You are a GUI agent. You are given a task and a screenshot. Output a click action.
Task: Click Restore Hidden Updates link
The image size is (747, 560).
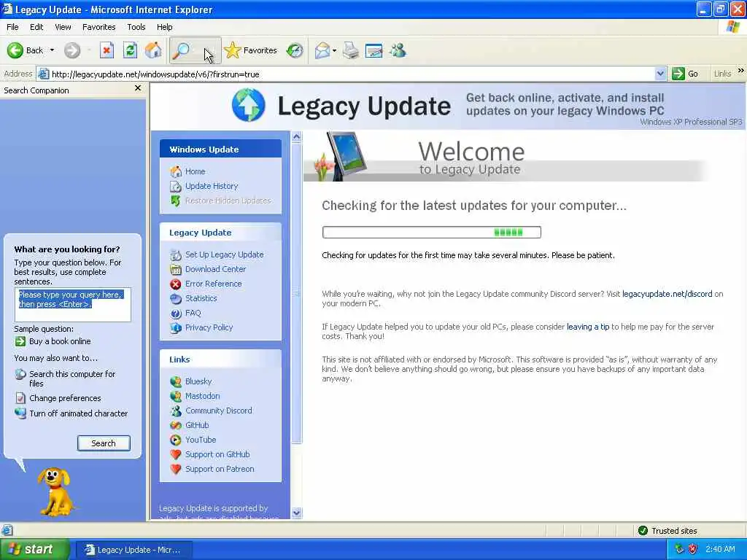[220, 201]
